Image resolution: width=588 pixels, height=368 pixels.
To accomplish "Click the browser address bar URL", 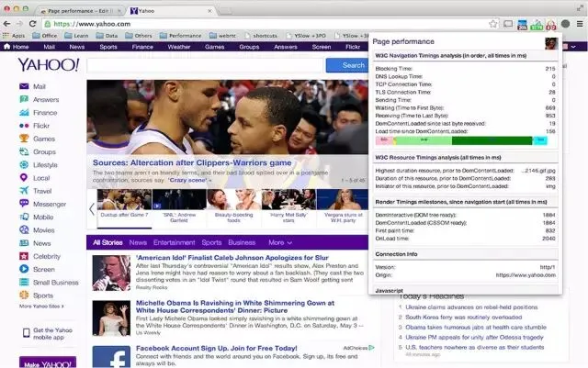I will point(92,24).
